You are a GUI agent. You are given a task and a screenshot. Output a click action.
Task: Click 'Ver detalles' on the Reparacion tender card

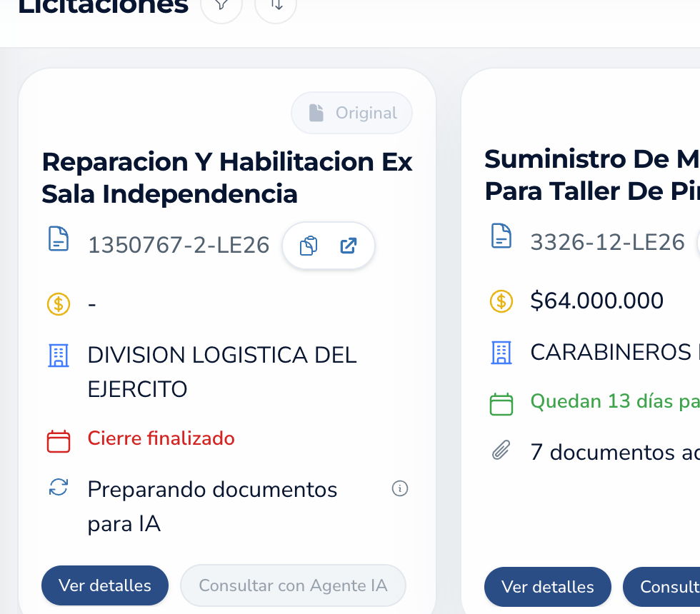tap(104, 585)
